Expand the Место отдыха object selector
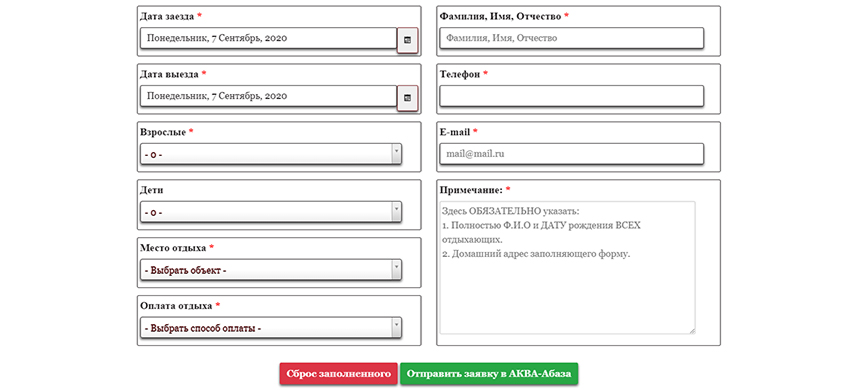This screenshot has width=860, height=390. point(271,270)
